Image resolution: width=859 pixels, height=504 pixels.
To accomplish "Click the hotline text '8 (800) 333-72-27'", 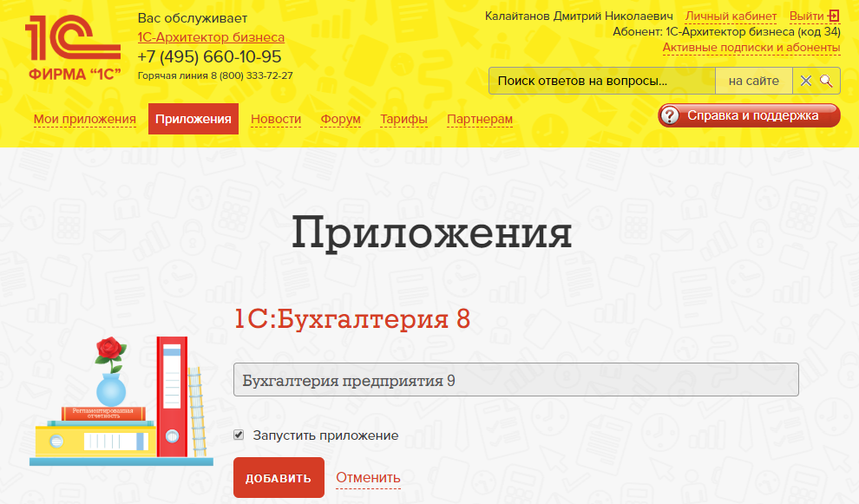I will [252, 75].
